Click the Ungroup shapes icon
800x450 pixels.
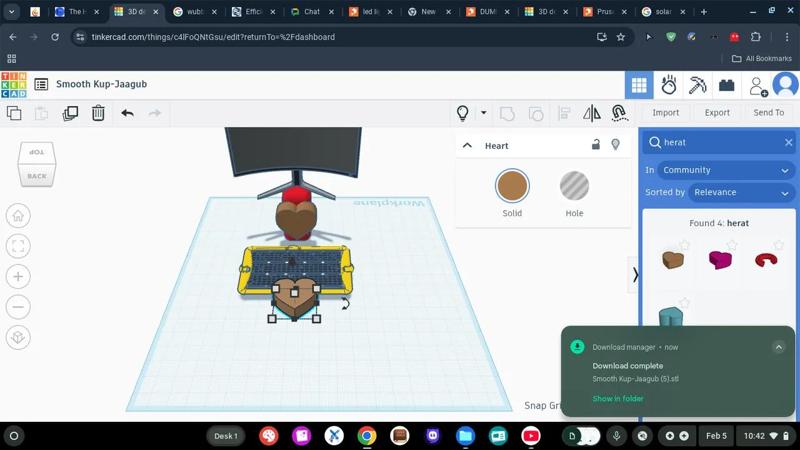click(x=536, y=113)
